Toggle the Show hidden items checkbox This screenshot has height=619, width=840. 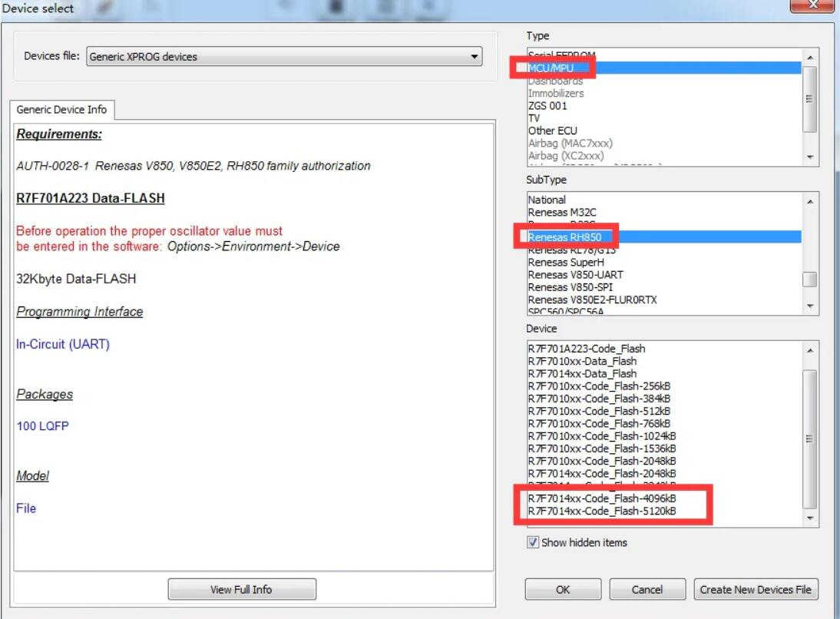tap(533, 542)
